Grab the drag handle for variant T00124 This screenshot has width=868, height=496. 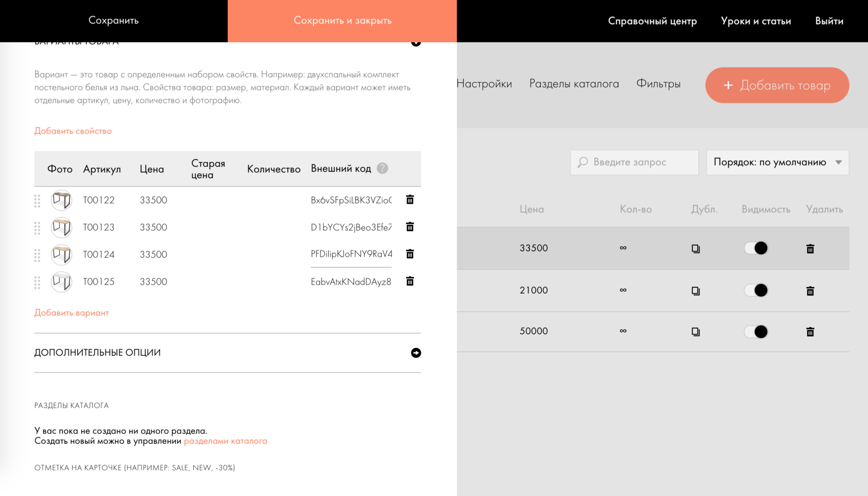(37, 255)
